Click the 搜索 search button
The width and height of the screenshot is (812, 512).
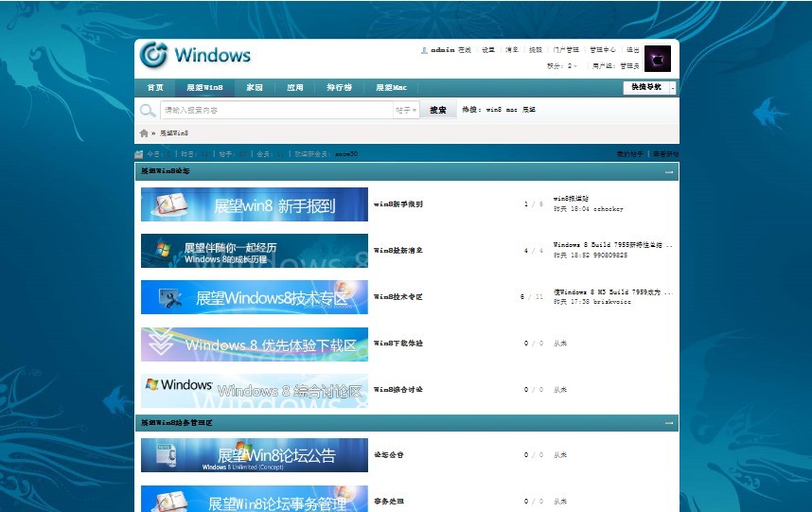438,110
